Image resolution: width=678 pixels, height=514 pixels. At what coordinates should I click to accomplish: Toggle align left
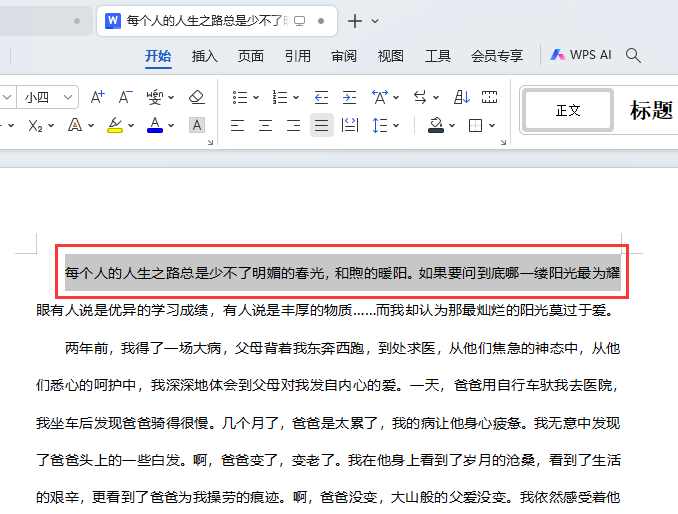[x=237, y=126]
